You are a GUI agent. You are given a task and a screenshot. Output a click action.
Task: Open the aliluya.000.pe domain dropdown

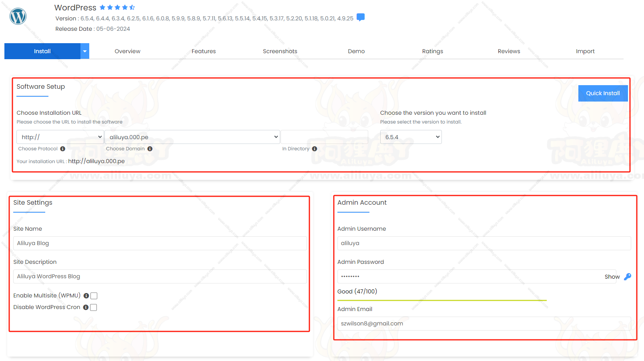192,137
